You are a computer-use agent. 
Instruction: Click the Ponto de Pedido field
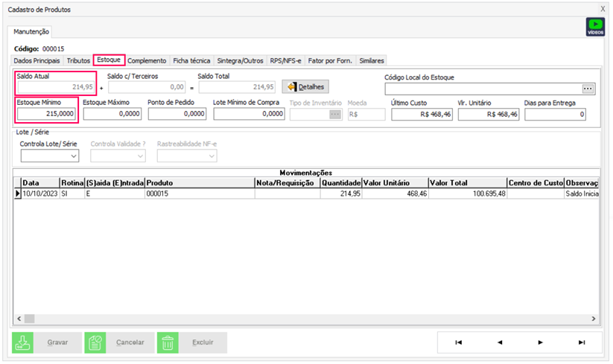pyautogui.click(x=176, y=114)
